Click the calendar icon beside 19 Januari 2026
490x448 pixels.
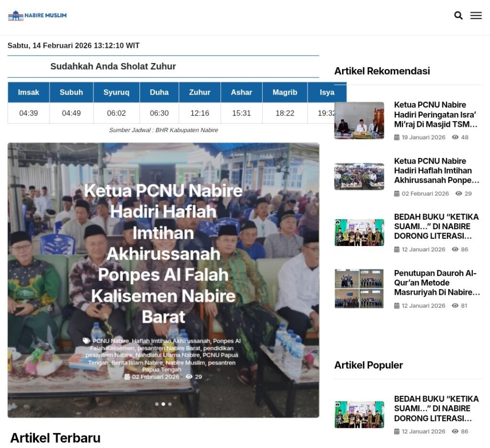(396, 137)
